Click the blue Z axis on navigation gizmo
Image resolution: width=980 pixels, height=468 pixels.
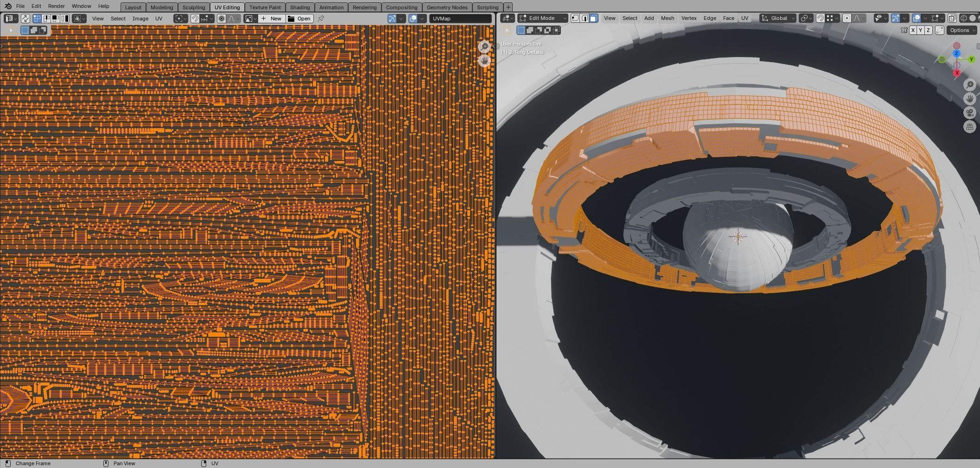click(x=956, y=53)
